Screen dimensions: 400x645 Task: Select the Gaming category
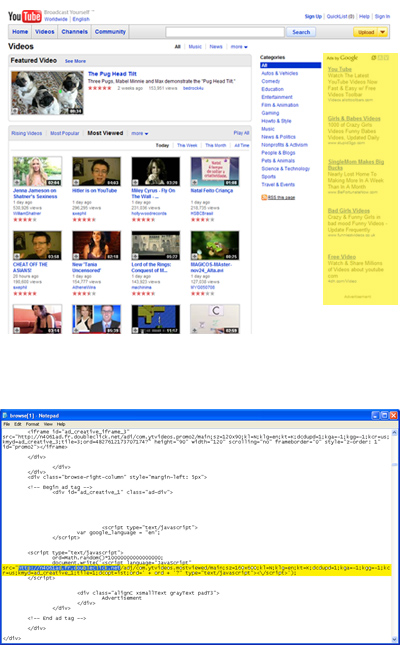point(270,113)
